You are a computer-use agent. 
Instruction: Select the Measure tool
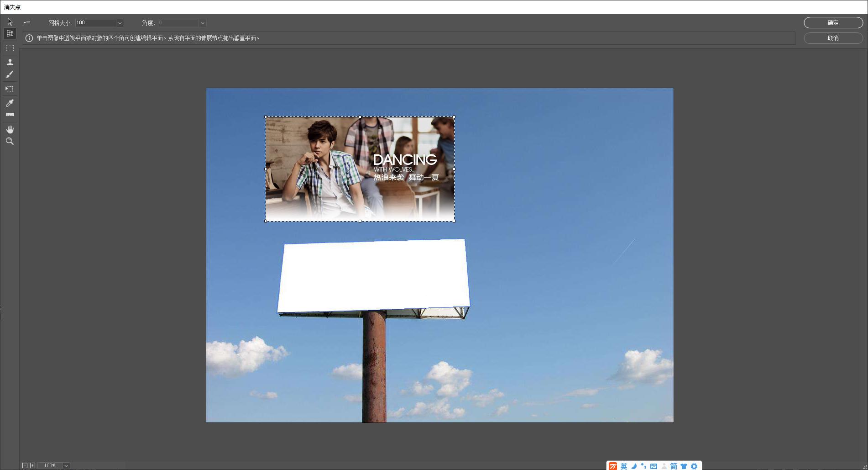pyautogui.click(x=9, y=115)
